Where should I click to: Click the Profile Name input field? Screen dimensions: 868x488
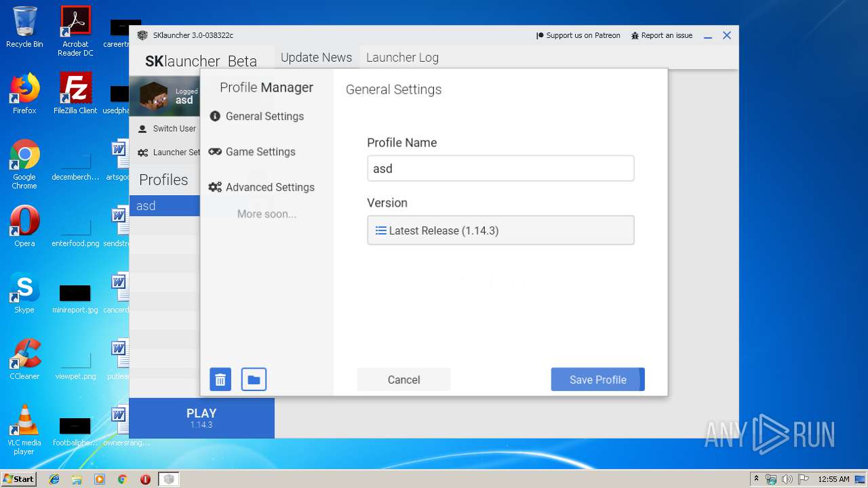pyautogui.click(x=500, y=168)
